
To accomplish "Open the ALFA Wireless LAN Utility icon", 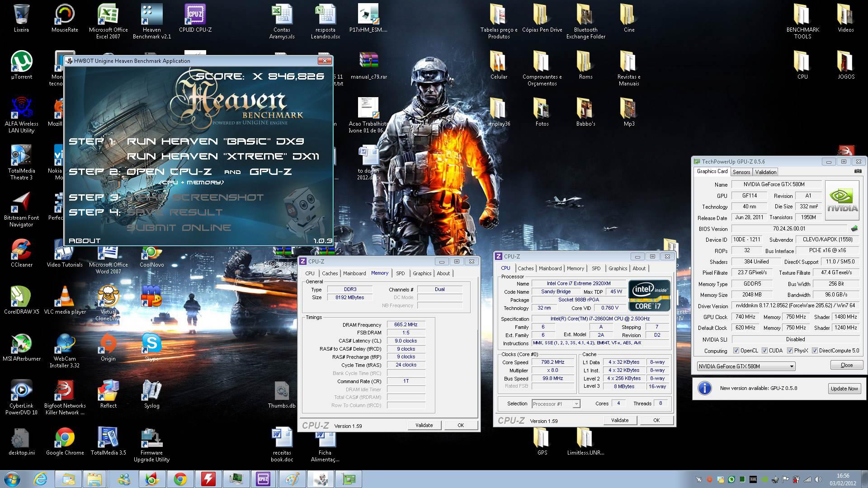I will pyautogui.click(x=21, y=115).
